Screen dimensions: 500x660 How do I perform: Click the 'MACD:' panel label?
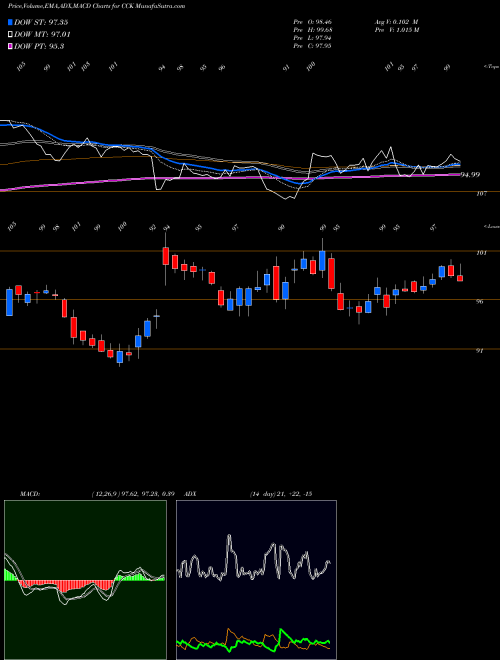point(29,494)
